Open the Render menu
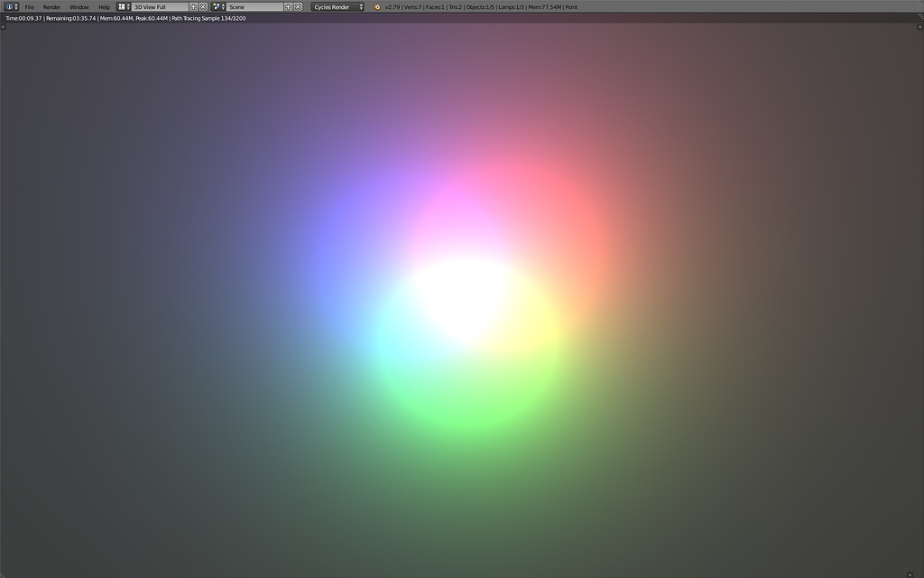This screenshot has height=578, width=924. 51,7
